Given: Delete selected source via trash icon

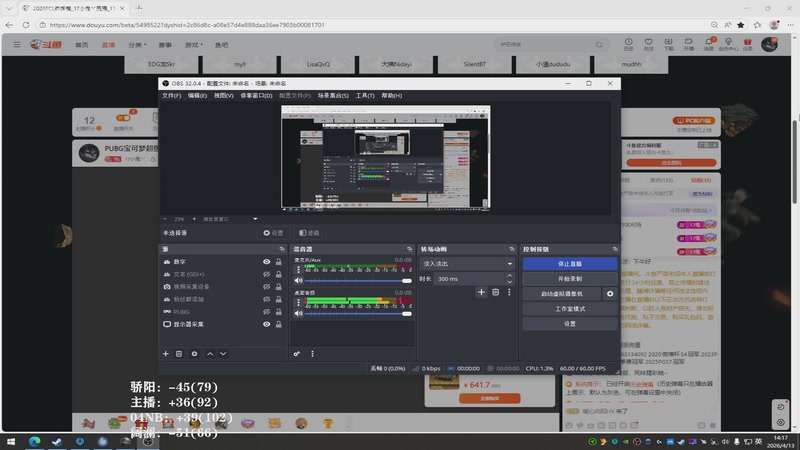Looking at the screenshot, I should (179, 354).
